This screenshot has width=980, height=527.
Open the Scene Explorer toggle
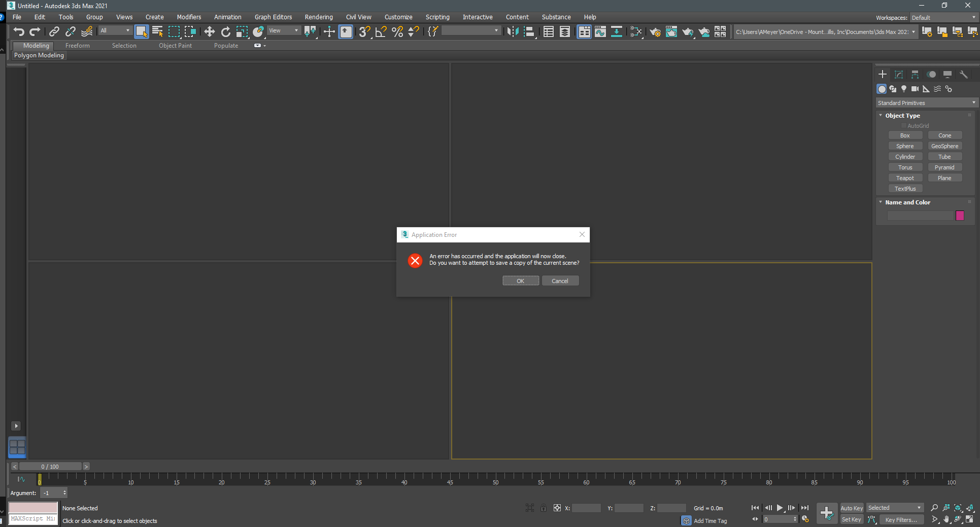click(x=549, y=31)
